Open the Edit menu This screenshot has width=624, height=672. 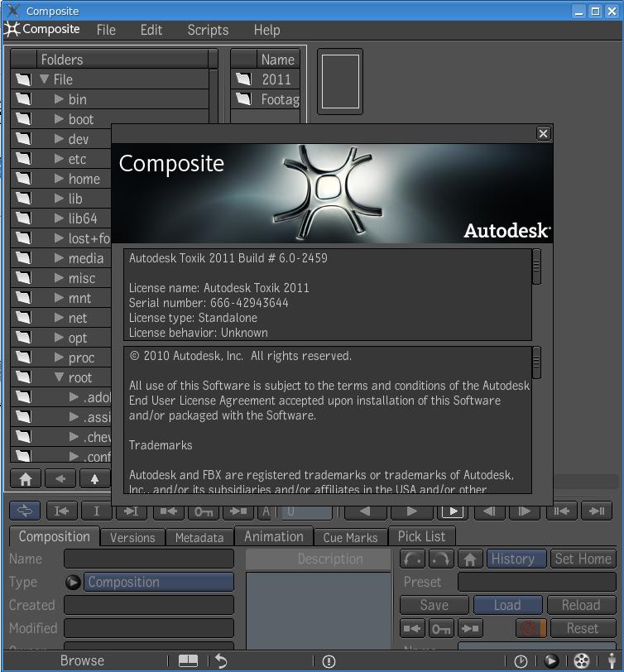coord(151,30)
